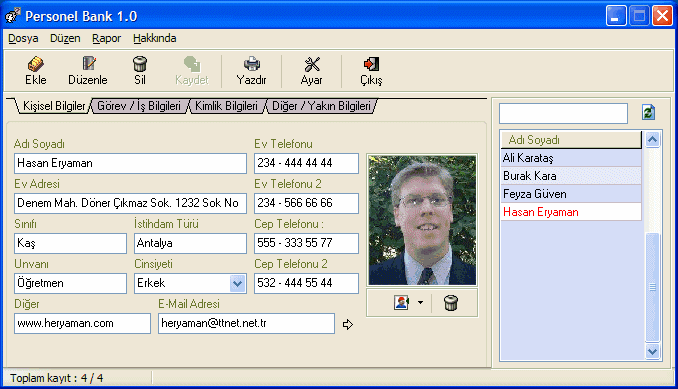The height and width of the screenshot is (389, 678).
Task: Click the Ekle (add record) toolbar icon
Action: 35,64
